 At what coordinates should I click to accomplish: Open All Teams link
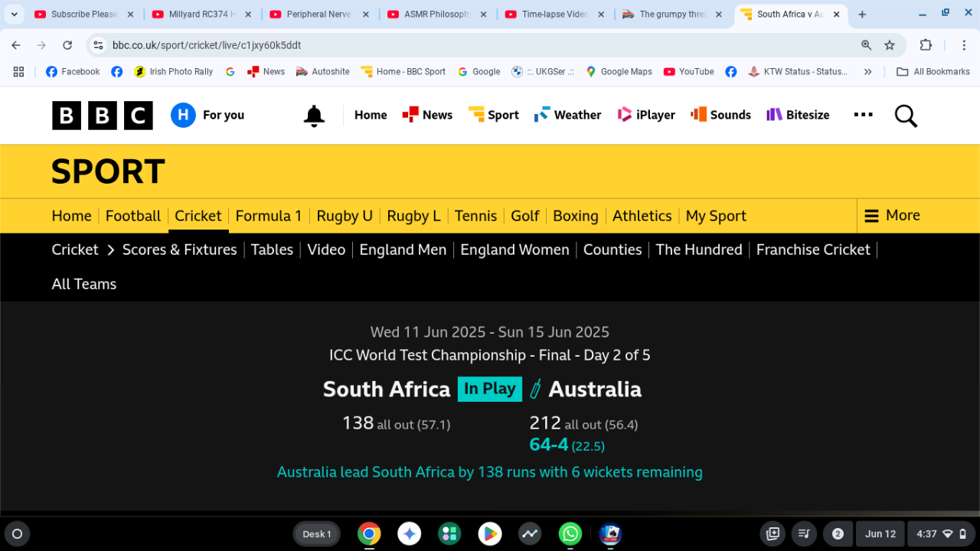tap(84, 284)
